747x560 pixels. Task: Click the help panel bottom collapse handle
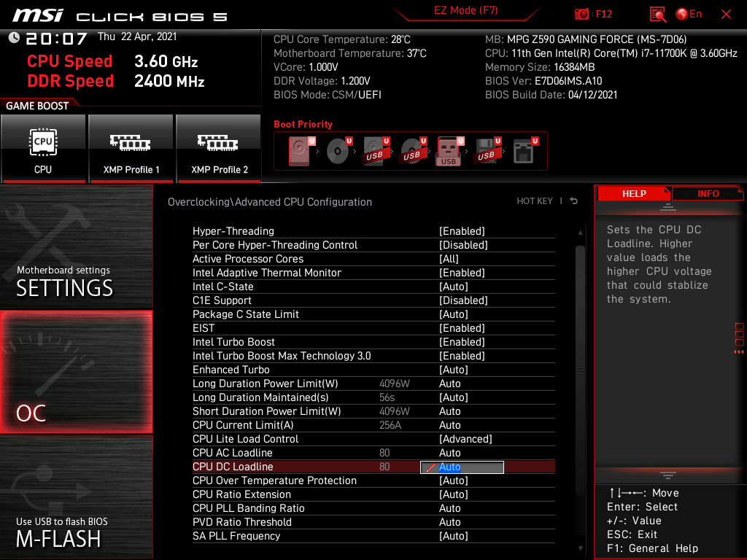668,475
